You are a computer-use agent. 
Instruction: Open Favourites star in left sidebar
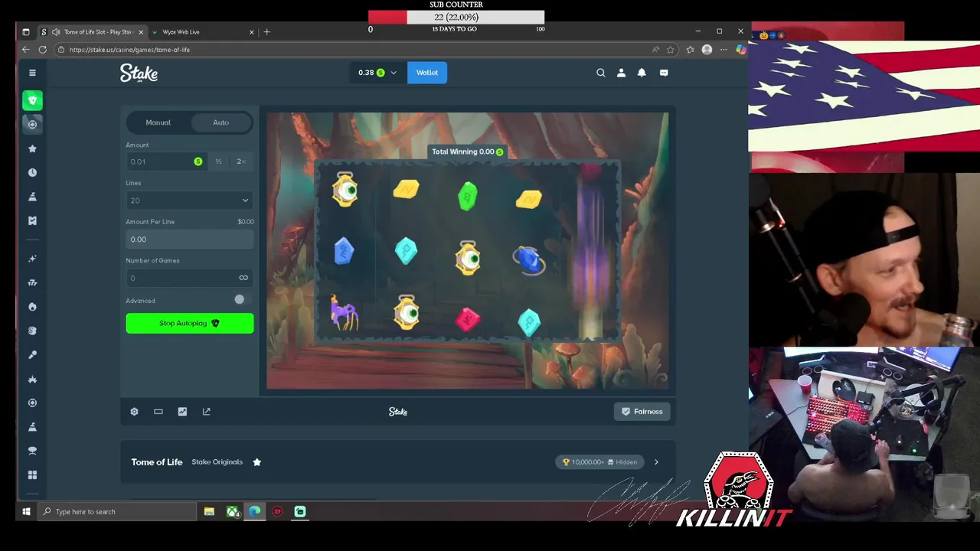(x=32, y=148)
